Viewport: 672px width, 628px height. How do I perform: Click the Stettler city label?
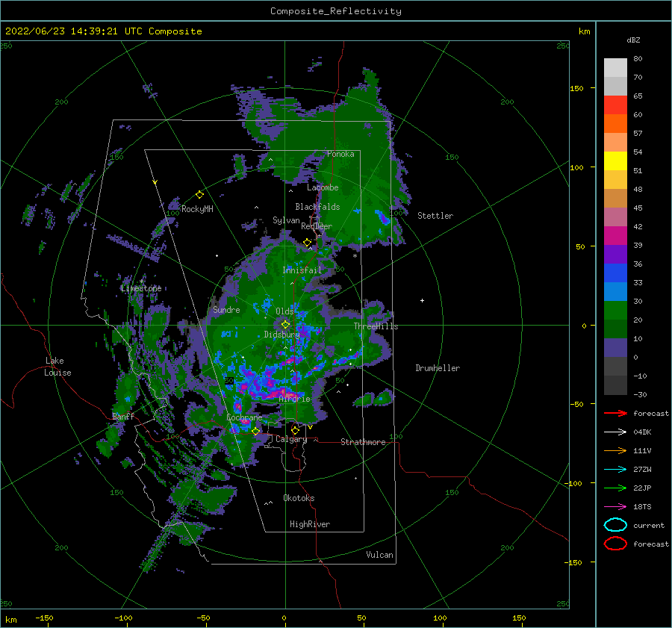(435, 216)
